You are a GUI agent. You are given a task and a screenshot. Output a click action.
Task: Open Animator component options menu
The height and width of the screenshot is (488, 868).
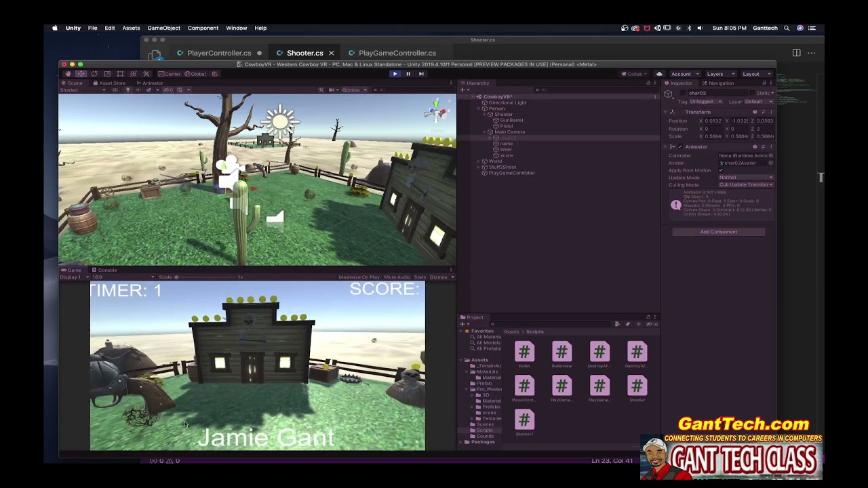click(771, 146)
